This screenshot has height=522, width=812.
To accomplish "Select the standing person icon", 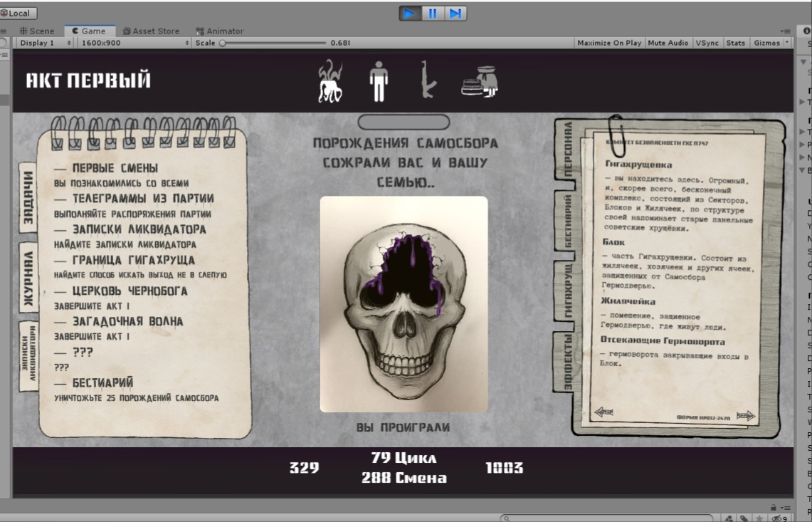I will coord(379,80).
